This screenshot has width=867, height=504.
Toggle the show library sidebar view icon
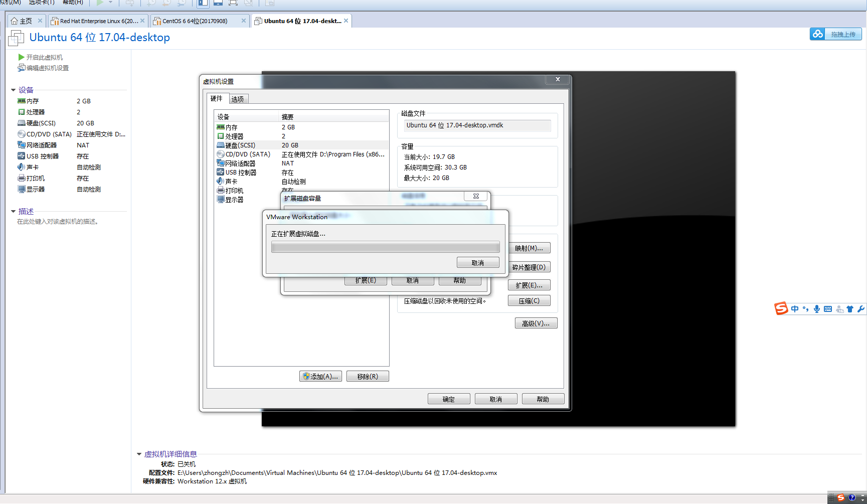pyautogui.click(x=203, y=3)
